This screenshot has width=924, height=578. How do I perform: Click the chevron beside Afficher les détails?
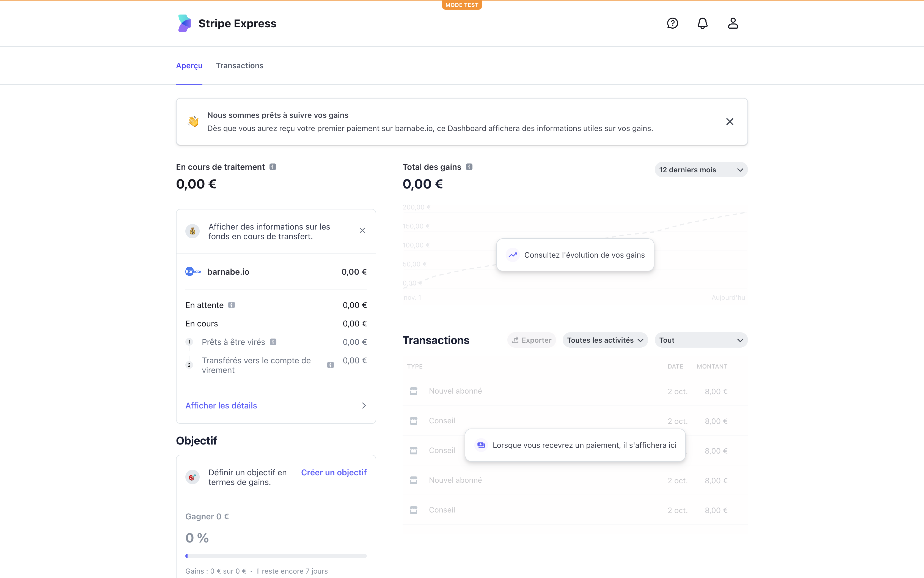[364, 406]
